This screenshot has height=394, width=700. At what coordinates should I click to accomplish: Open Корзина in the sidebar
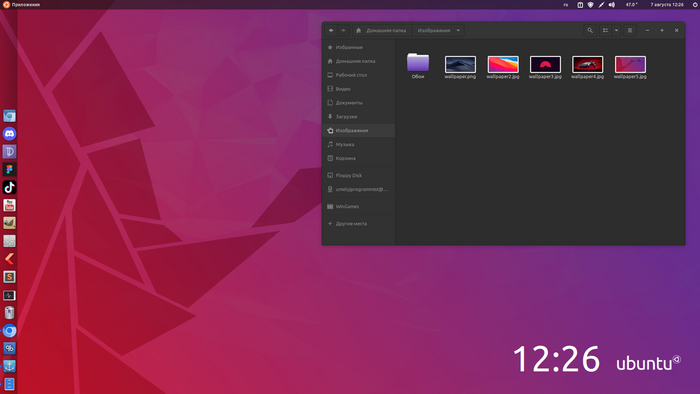pos(358,158)
